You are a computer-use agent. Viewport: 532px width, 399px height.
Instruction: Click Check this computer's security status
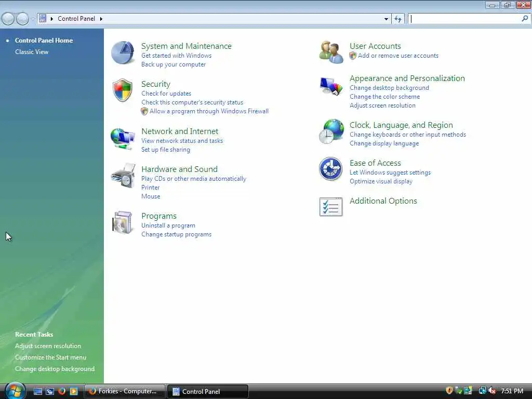[192, 102]
